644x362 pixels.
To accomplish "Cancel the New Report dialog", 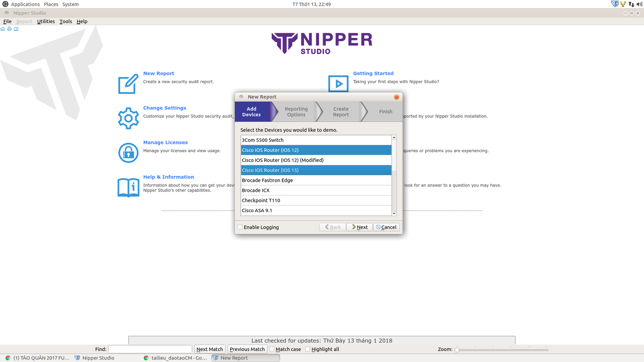I will point(386,227).
